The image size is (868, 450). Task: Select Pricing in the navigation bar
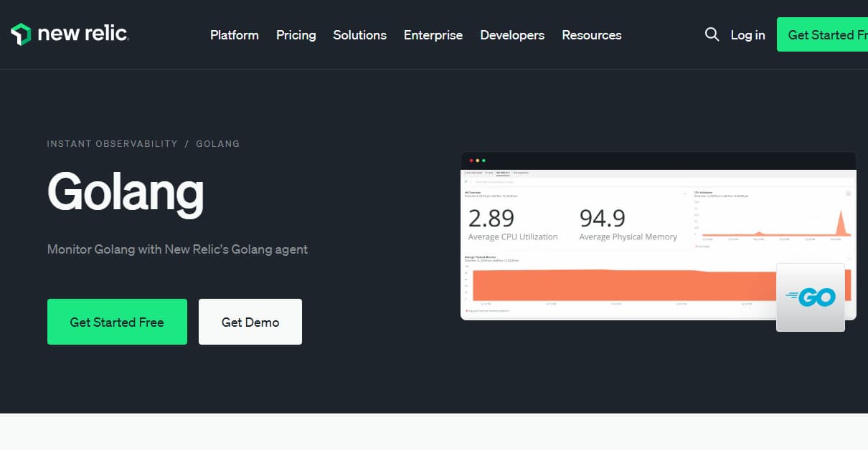tap(296, 34)
